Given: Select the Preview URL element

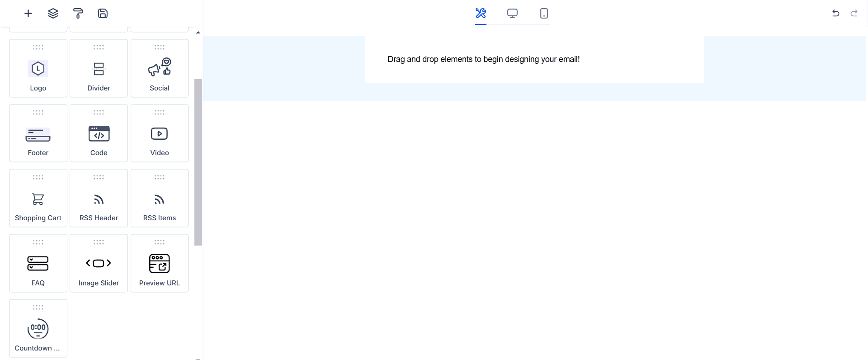Looking at the screenshot, I should point(160,263).
